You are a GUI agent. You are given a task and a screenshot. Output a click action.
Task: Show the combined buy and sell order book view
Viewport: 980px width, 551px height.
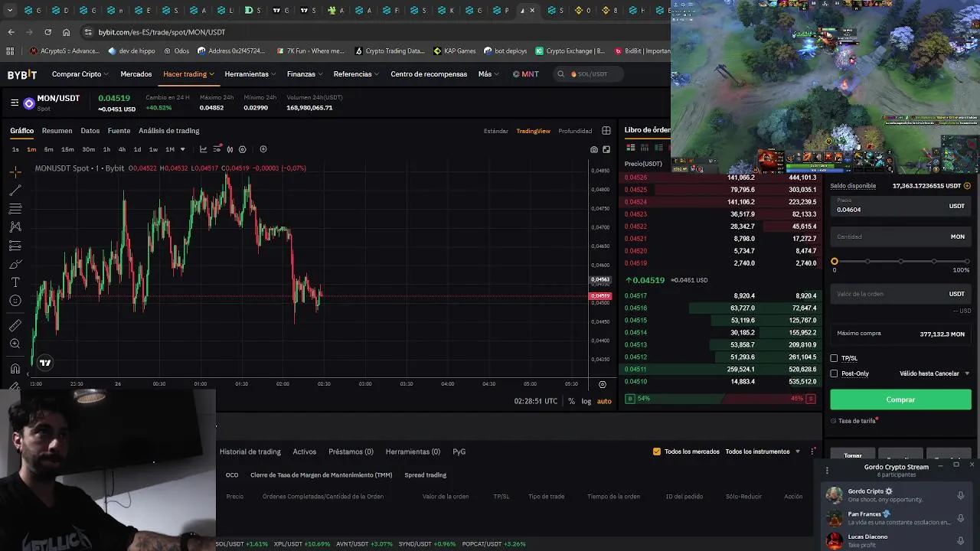click(x=631, y=148)
